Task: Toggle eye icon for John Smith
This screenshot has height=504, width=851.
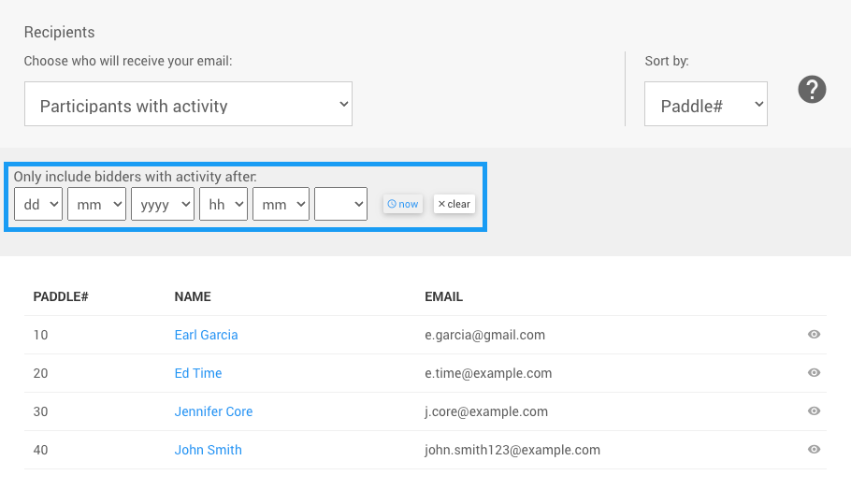Action: [x=814, y=450]
